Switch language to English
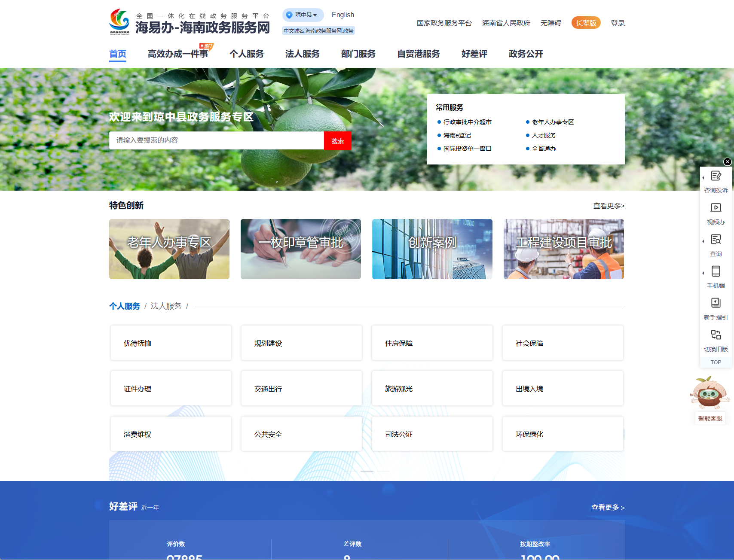The width and height of the screenshot is (734, 560). pyautogui.click(x=343, y=15)
